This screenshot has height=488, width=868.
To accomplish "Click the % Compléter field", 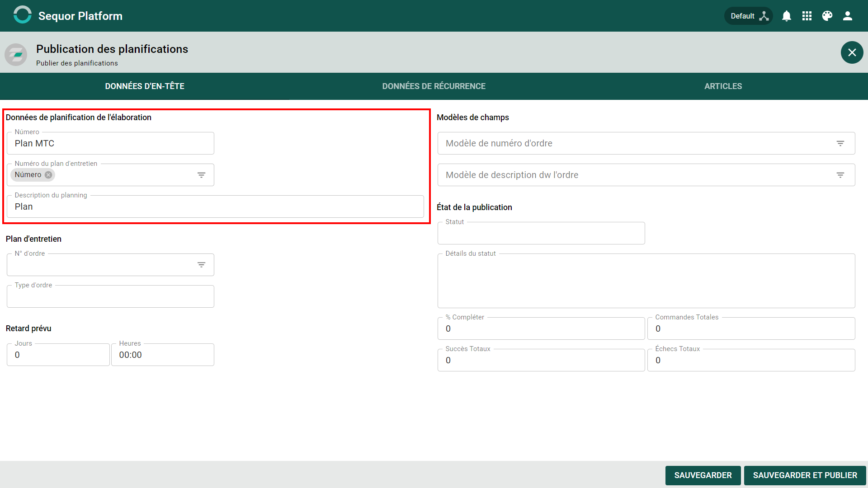I will 541,328.
